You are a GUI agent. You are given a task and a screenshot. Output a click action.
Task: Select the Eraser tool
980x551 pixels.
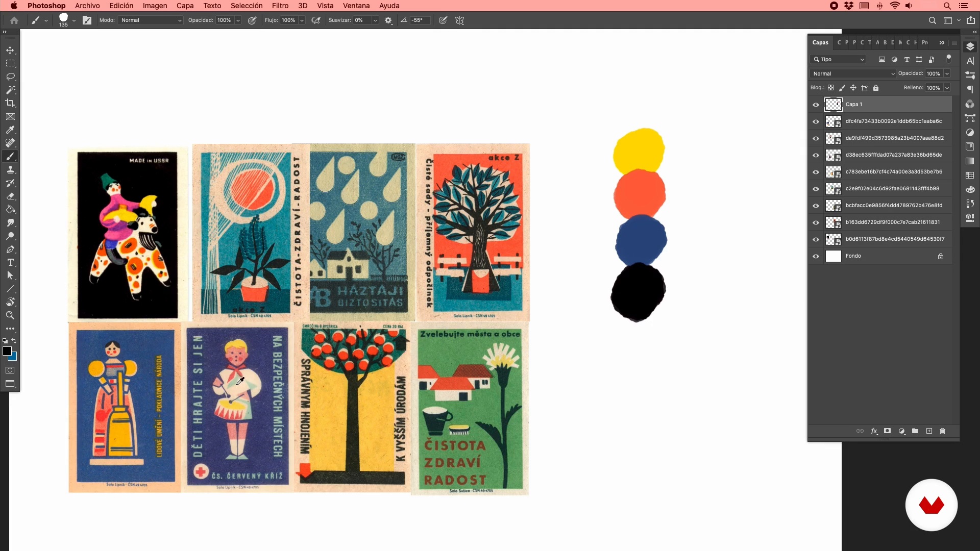(x=10, y=196)
